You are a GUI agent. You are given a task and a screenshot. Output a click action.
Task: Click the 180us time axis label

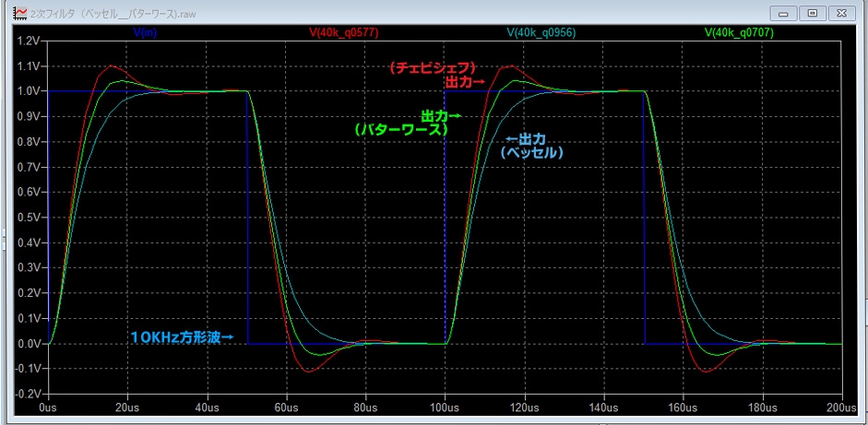pyautogui.click(x=763, y=407)
